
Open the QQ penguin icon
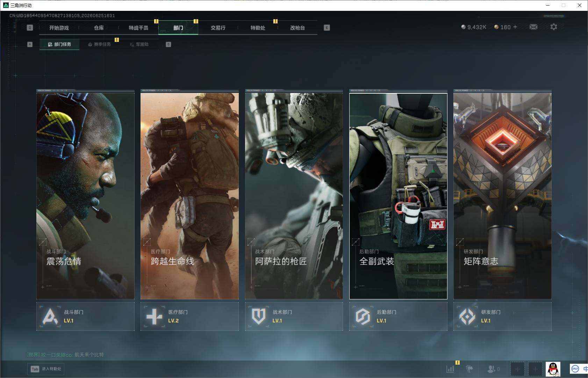(x=553, y=369)
